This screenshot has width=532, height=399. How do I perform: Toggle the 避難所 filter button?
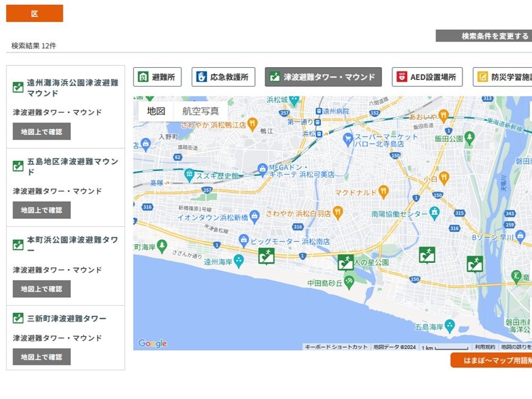coord(157,77)
